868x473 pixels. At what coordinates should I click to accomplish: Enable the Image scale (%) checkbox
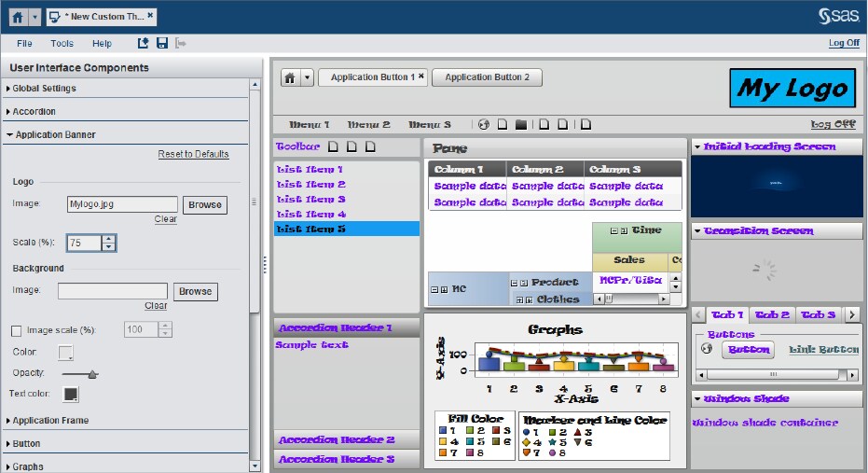pyautogui.click(x=17, y=330)
